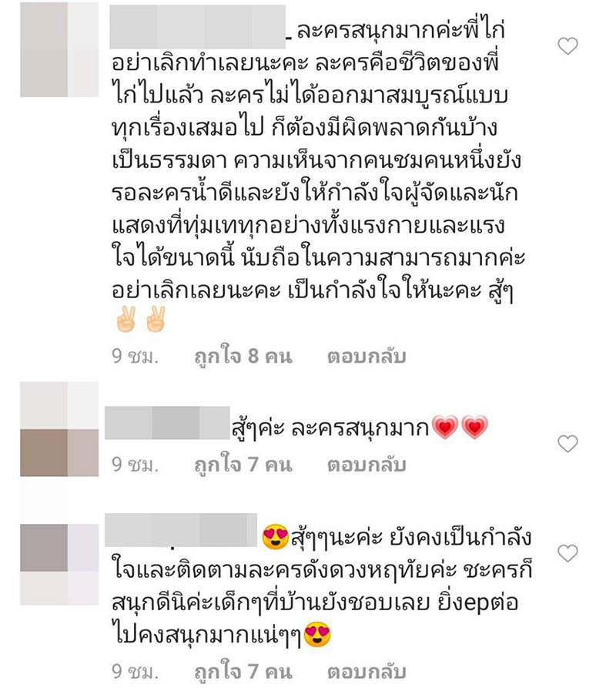Click third commenter's blurred username
Image resolution: width=616 pixels, height=698 pixels.
pos(181,530)
